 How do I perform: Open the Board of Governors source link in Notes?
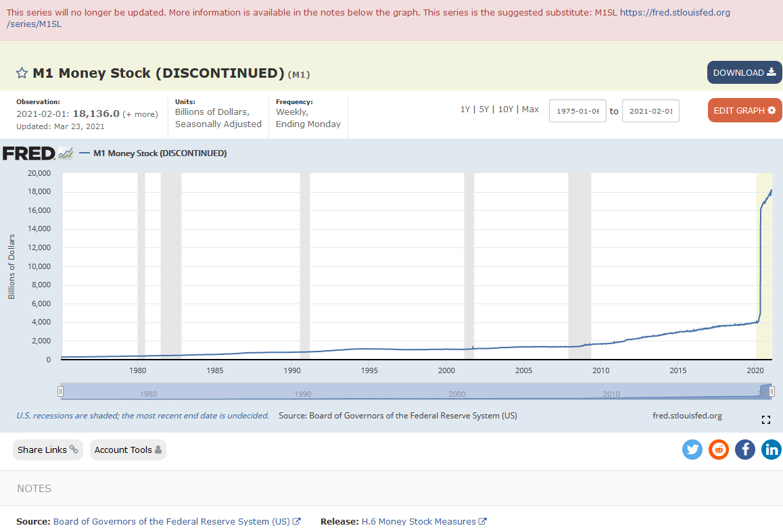pos(176,521)
